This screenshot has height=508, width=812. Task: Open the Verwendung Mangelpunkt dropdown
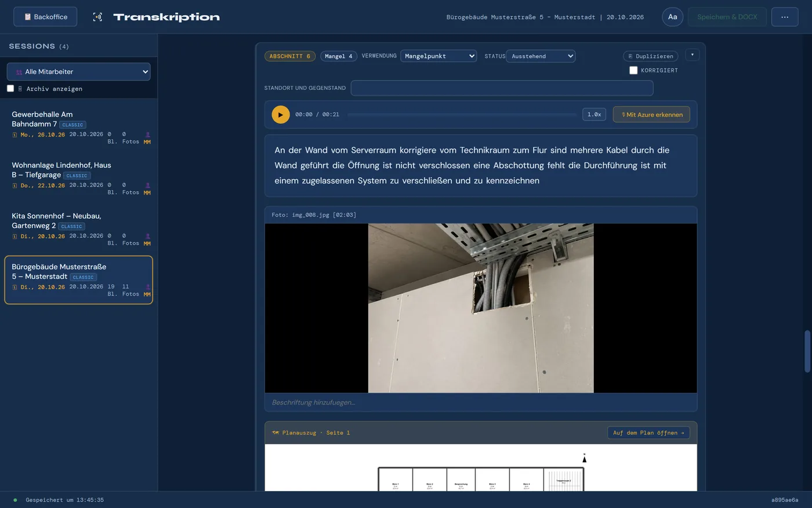438,56
